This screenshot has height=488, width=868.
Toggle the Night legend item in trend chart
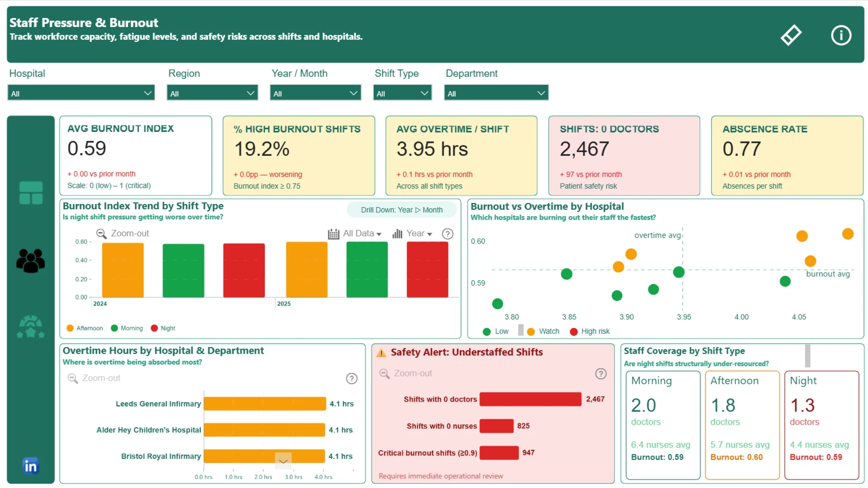tap(163, 328)
